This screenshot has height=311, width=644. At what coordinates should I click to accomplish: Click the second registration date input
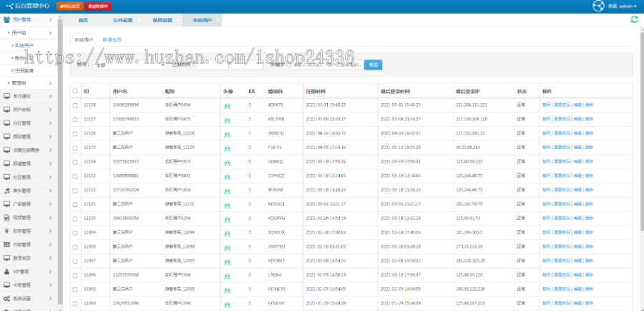pos(248,64)
